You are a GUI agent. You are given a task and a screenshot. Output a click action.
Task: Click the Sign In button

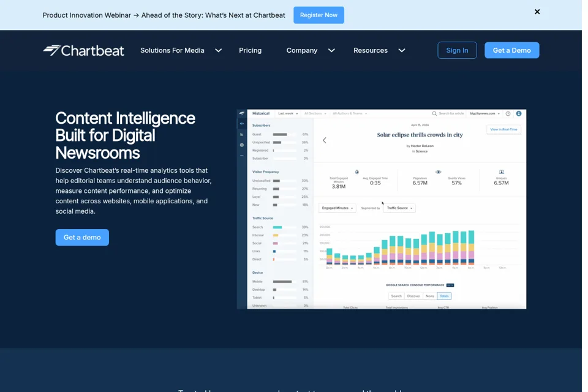click(457, 50)
